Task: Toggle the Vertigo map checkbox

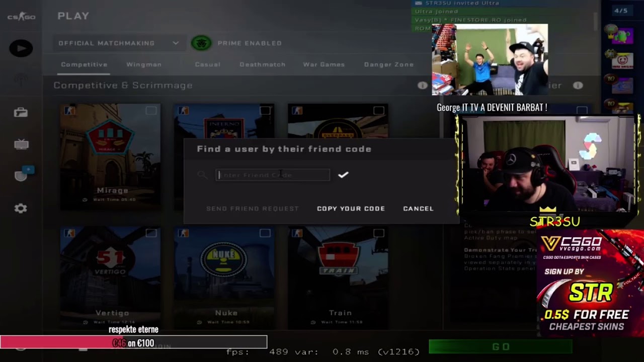Action: tap(151, 233)
